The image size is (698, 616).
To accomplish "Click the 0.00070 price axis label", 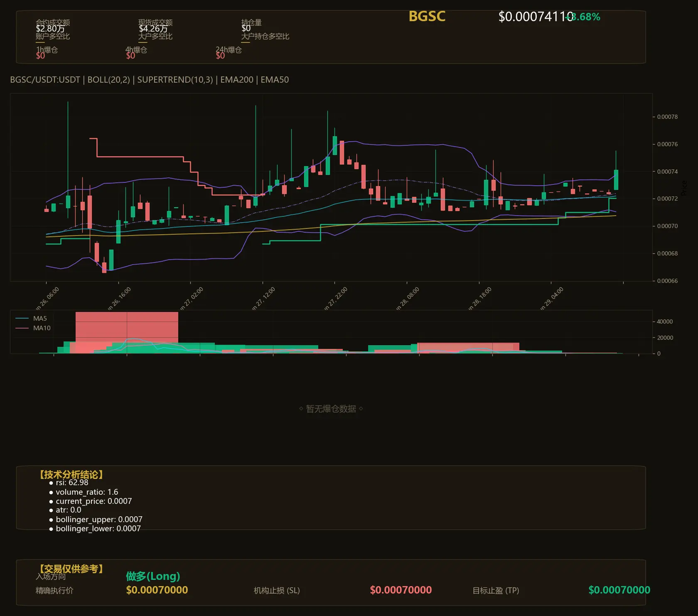I will [x=667, y=226].
